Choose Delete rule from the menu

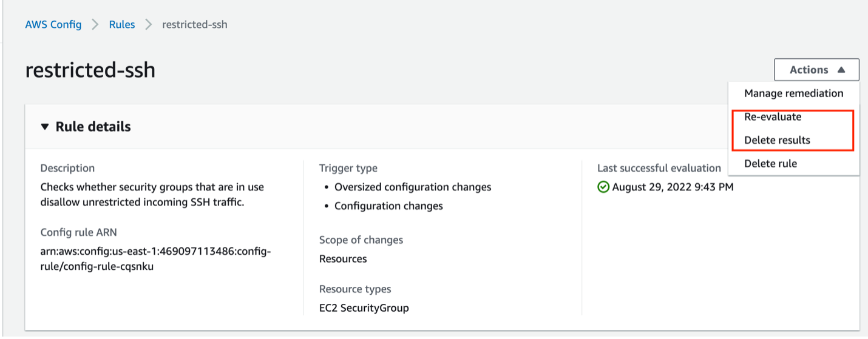pyautogui.click(x=770, y=164)
